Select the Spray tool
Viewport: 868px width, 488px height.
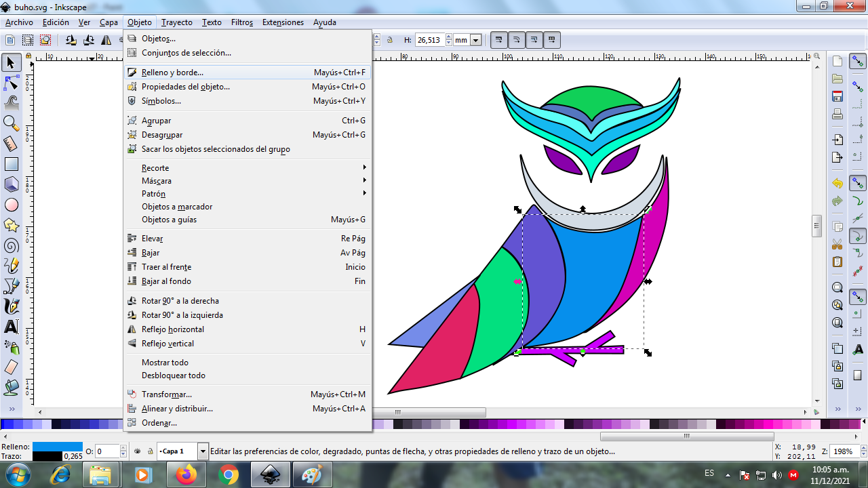[x=11, y=347]
